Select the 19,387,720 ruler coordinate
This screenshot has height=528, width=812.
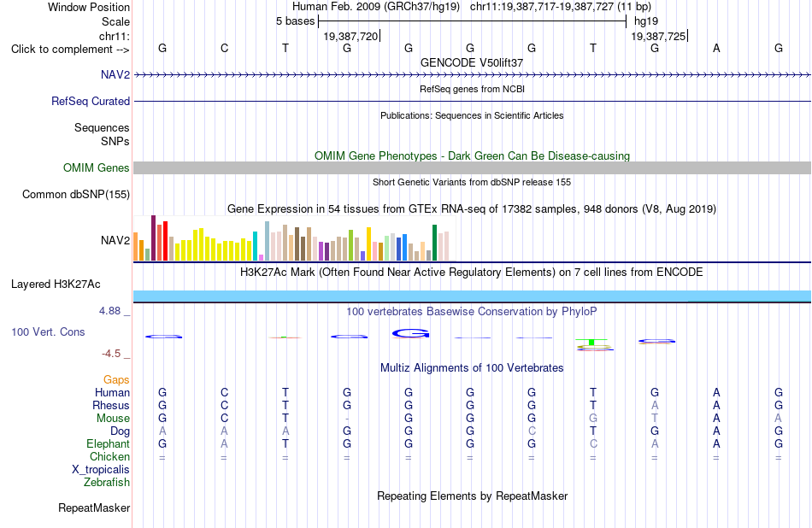click(350, 36)
